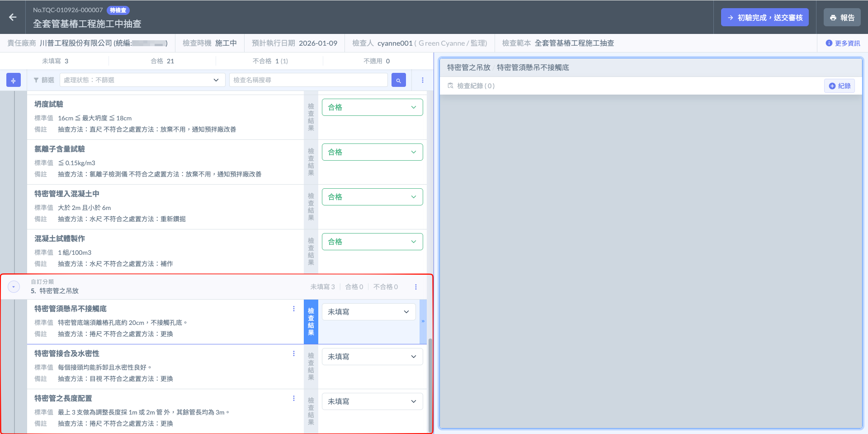Open the 處理狀態 filter dropdown
The width and height of the screenshot is (868, 434).
coord(142,80)
